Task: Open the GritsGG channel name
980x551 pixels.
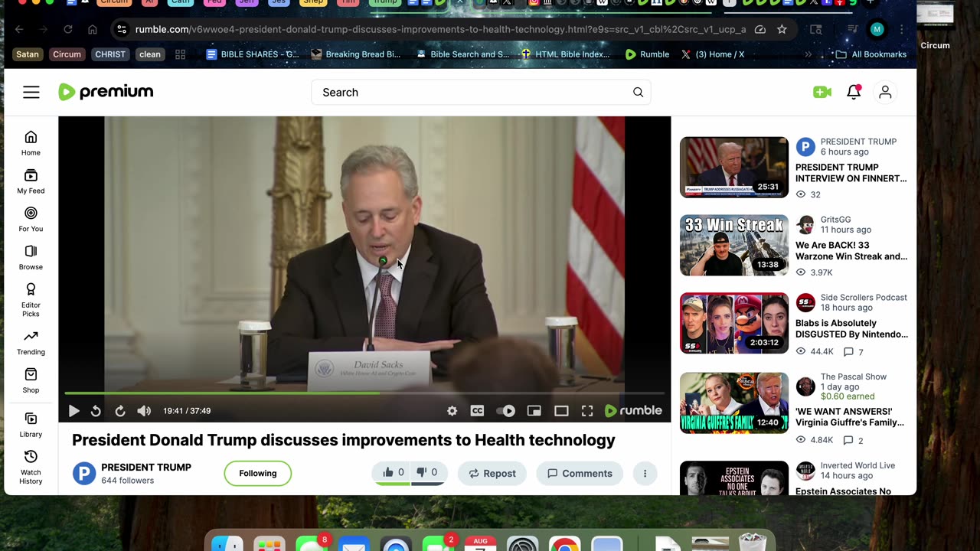Action: click(x=835, y=220)
